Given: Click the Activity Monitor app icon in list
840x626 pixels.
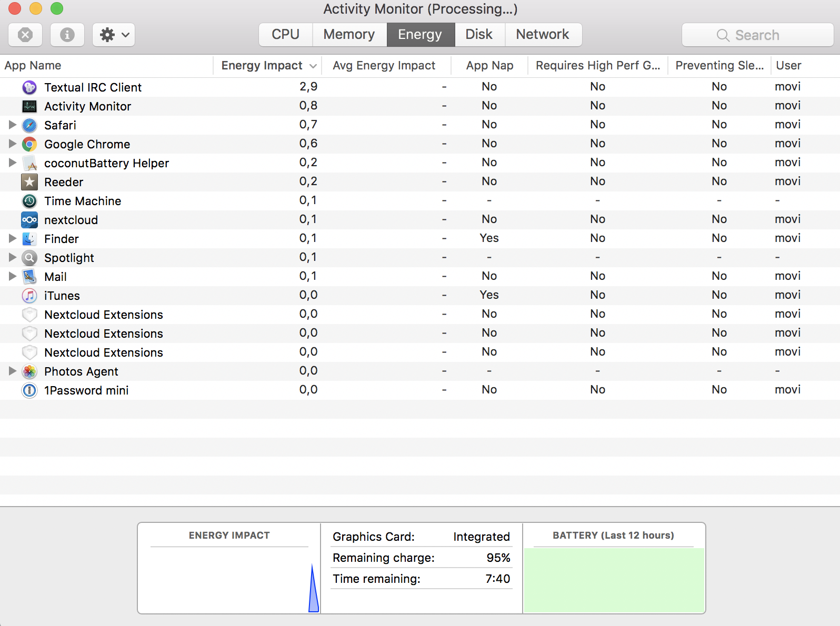Looking at the screenshot, I should click(x=29, y=106).
